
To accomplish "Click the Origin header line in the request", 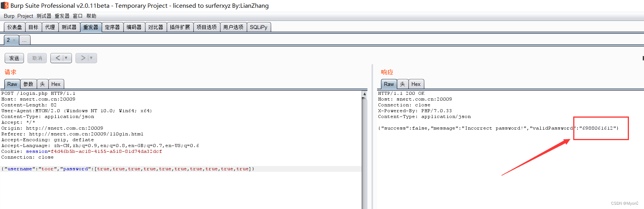I will [x=52, y=128].
